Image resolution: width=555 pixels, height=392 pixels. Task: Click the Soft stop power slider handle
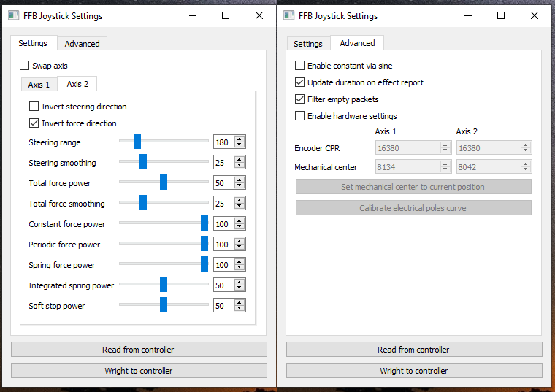pos(164,305)
